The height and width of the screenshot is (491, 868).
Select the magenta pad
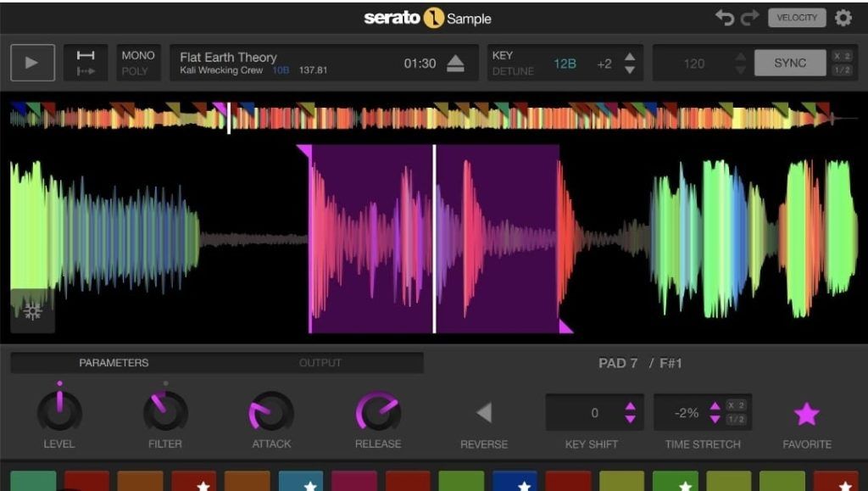[354, 481]
